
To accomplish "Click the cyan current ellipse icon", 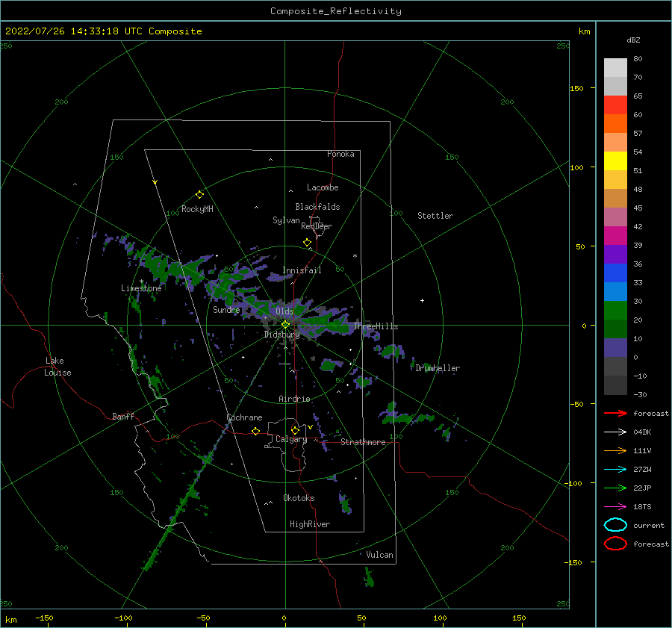I will coord(615,525).
